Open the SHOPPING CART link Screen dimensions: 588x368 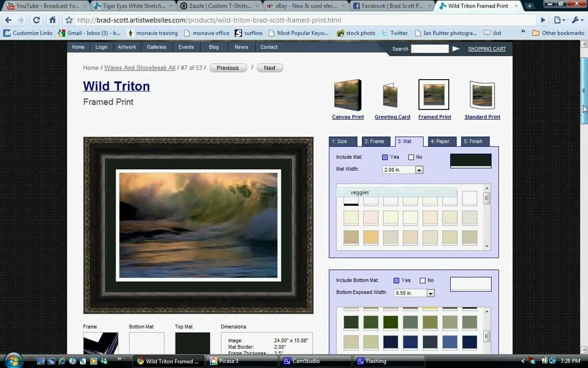coord(487,49)
